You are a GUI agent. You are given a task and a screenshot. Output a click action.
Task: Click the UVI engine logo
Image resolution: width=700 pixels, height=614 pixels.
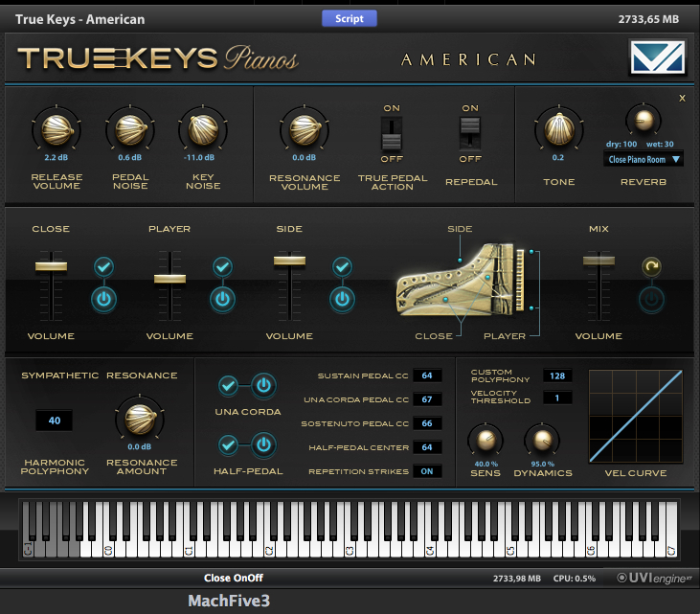coord(654,578)
